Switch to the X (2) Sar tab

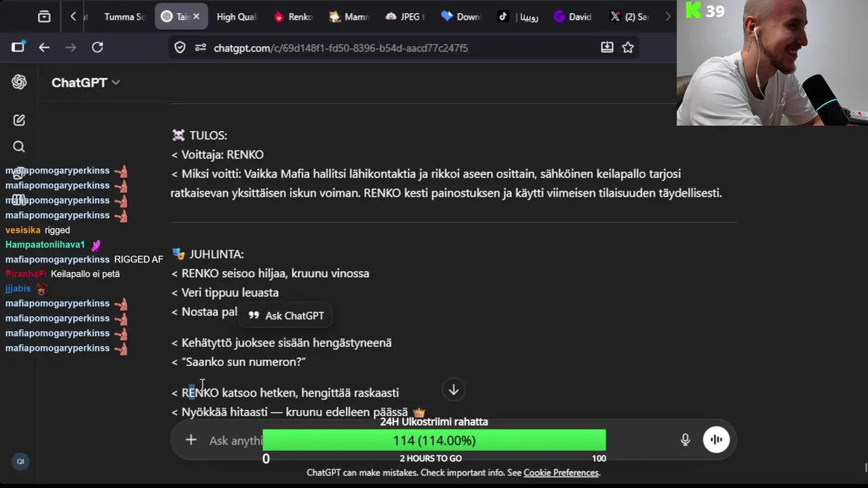point(629,16)
